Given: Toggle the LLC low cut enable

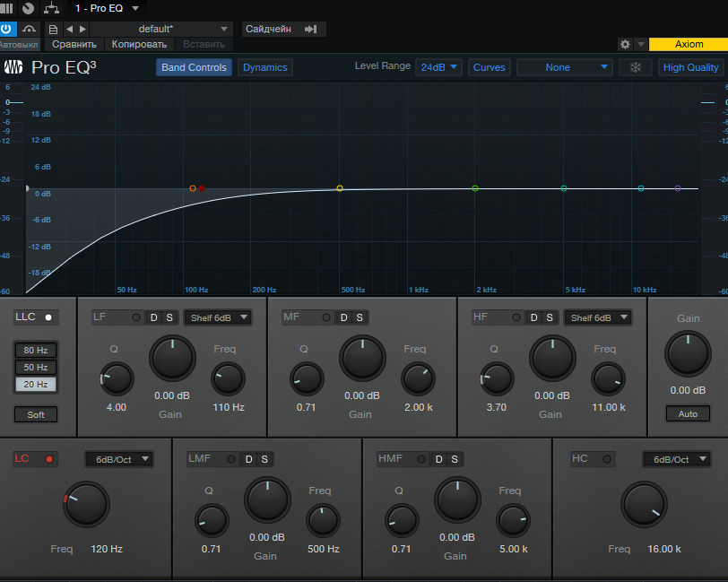Looking at the screenshot, I should pyautogui.click(x=48, y=317).
